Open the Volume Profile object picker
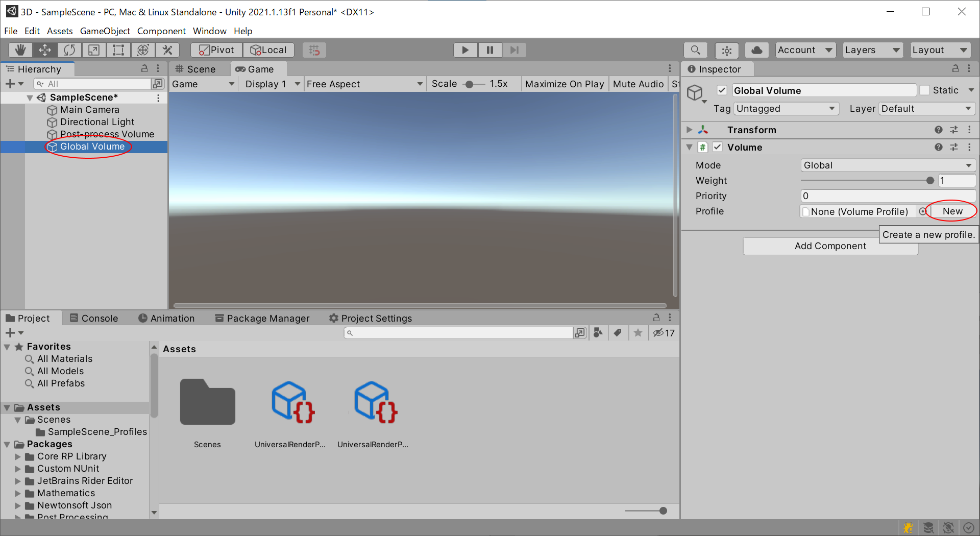The height and width of the screenshot is (536, 980). pyautogui.click(x=922, y=211)
